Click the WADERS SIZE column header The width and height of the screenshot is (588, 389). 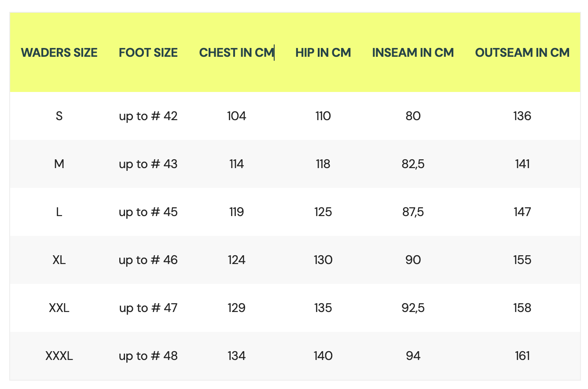click(x=59, y=52)
